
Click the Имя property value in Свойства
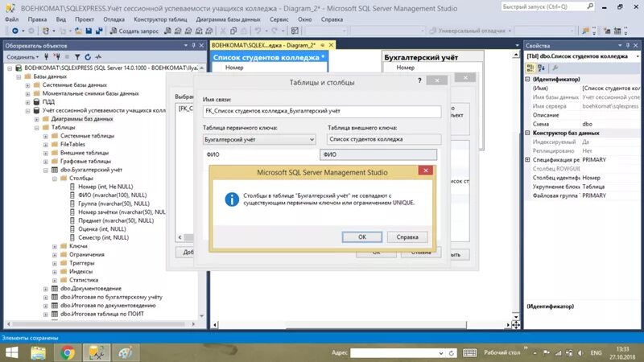(610, 88)
